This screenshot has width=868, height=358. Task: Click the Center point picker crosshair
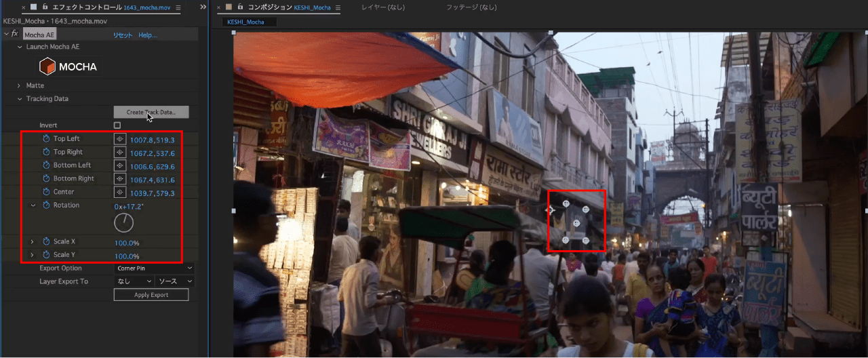click(120, 192)
